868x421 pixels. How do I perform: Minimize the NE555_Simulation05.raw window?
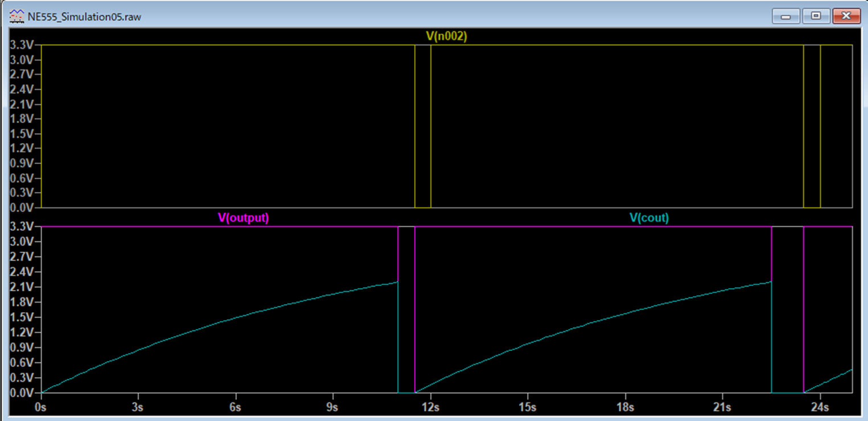point(785,16)
